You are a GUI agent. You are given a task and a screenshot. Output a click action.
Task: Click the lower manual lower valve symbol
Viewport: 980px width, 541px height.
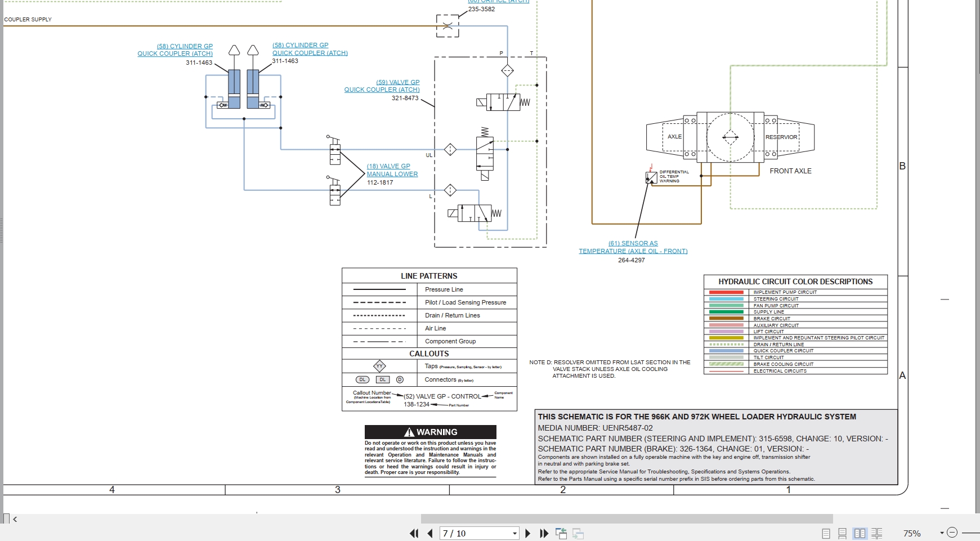click(x=334, y=191)
